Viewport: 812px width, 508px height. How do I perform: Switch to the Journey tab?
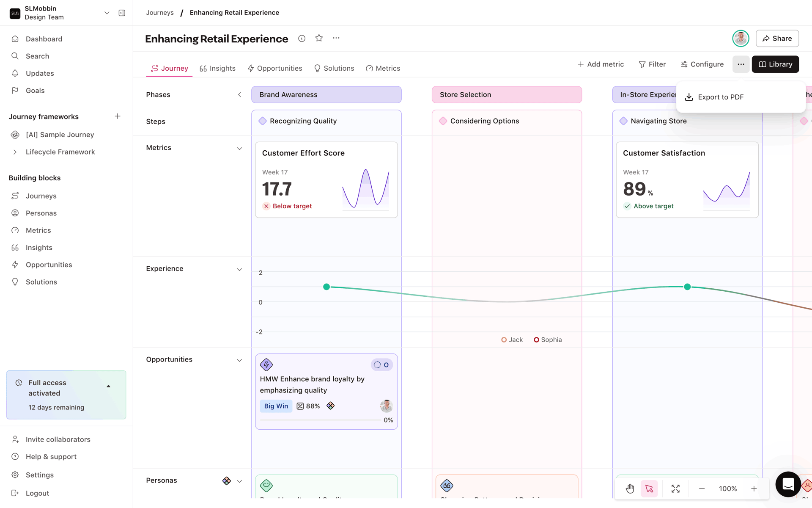169,68
